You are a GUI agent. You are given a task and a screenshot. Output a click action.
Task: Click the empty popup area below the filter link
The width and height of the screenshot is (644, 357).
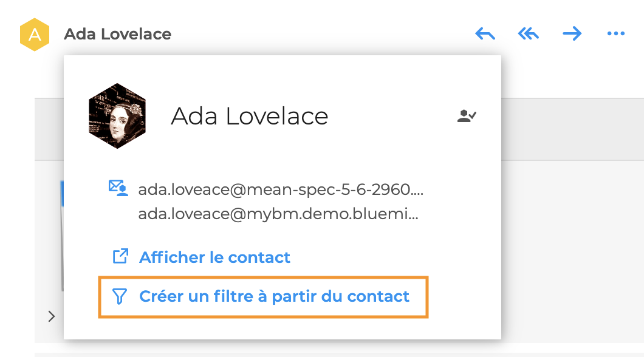click(283, 328)
